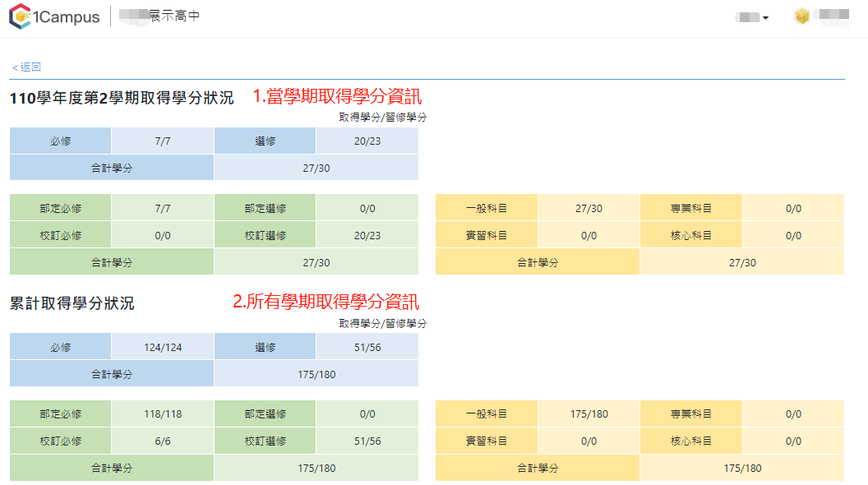Image resolution: width=868 pixels, height=485 pixels.
Task: Select heading 110學年度第2學期取得學分狀況
Action: [x=122, y=98]
